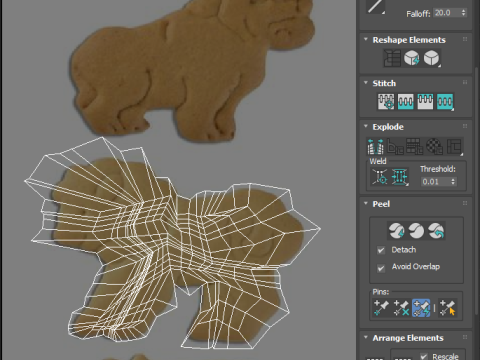
Task: Click Relax Until Flat cube icon
Action: pos(412,58)
